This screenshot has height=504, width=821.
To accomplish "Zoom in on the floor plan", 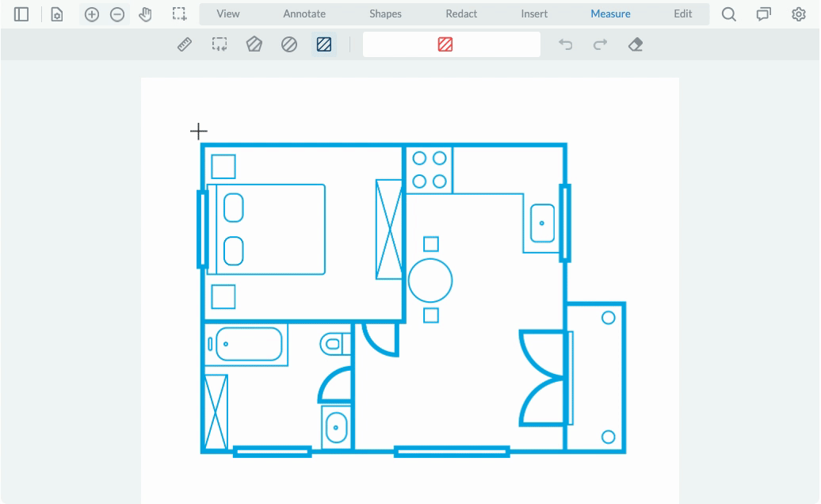I will click(x=92, y=14).
